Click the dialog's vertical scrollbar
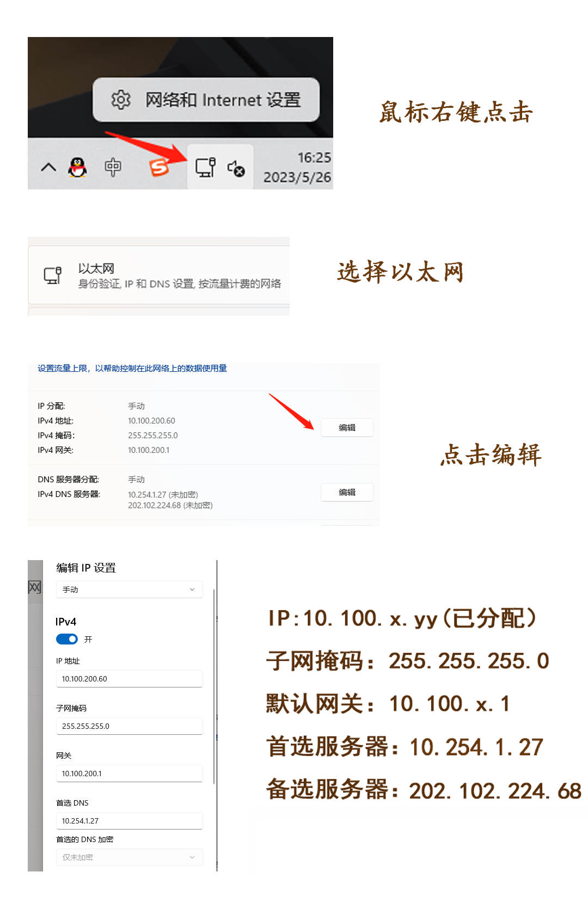 pos(215,686)
